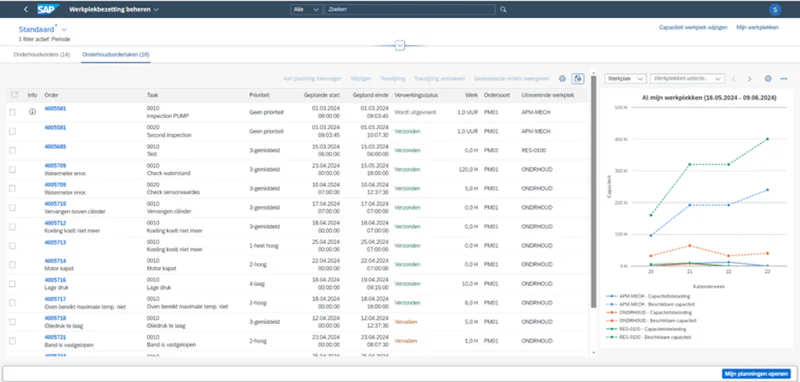This screenshot has height=382, width=800.
Task: Click the Toewijzing toolbar button
Action: tap(392, 79)
